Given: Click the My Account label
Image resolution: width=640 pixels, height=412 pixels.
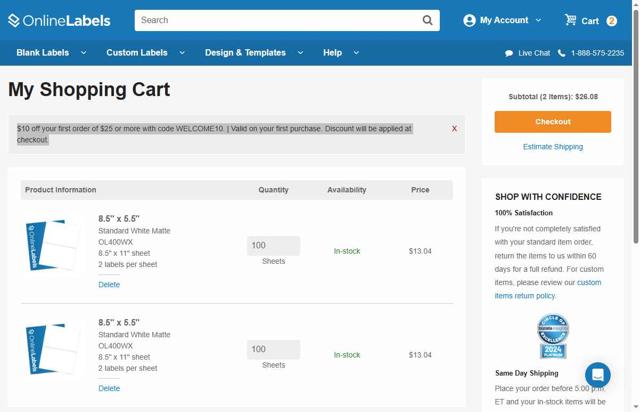Looking at the screenshot, I should (x=504, y=20).
